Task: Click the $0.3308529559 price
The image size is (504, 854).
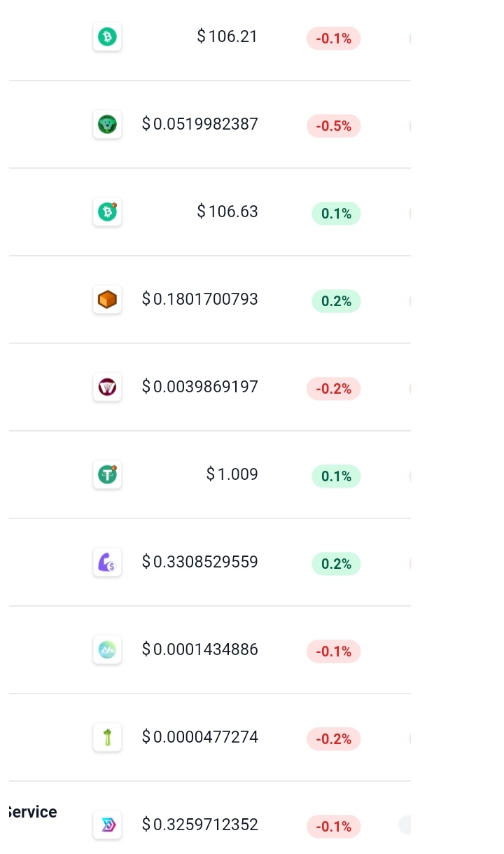Action: pyautogui.click(x=200, y=562)
